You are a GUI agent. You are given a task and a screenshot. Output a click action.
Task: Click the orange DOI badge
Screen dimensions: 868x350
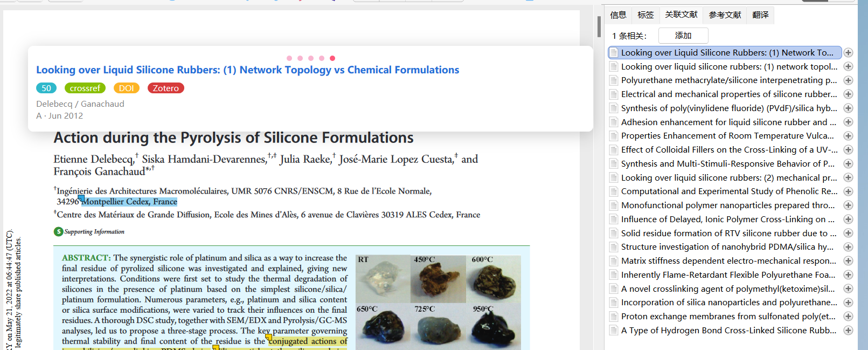127,88
